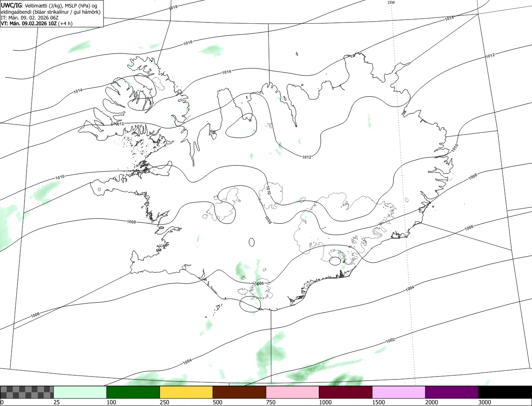Pick the lavender 1500–2000 legend swatch
Screen dimensions: 532x406
click(399, 392)
